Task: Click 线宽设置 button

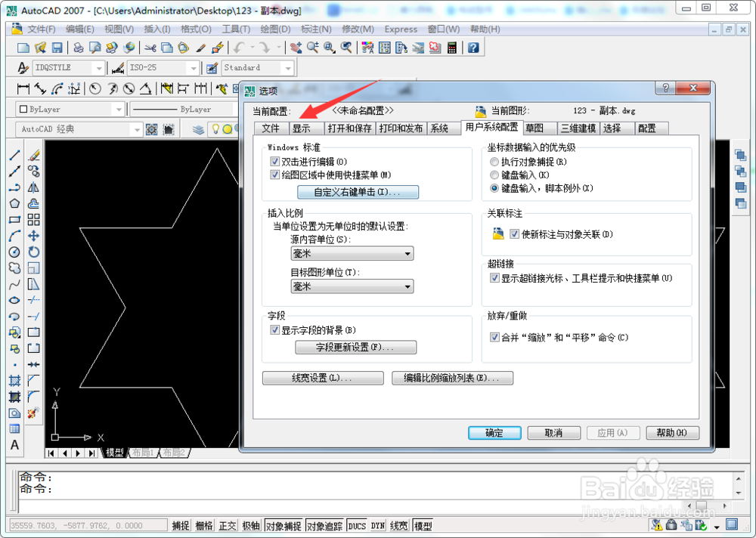Action: (x=323, y=378)
